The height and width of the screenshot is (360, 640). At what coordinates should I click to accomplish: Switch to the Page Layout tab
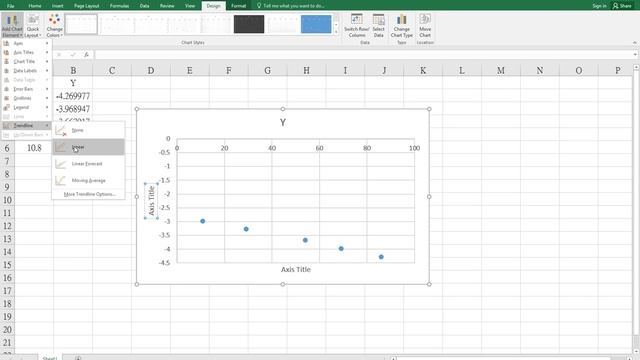pos(87,6)
